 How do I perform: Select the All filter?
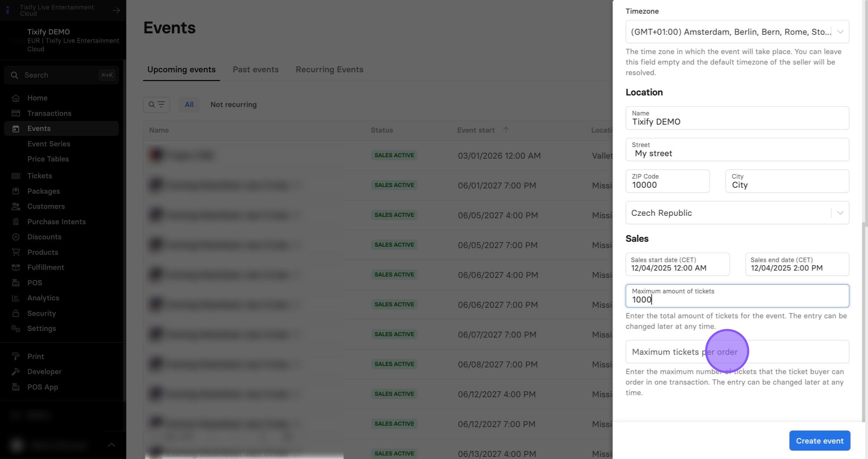(189, 105)
